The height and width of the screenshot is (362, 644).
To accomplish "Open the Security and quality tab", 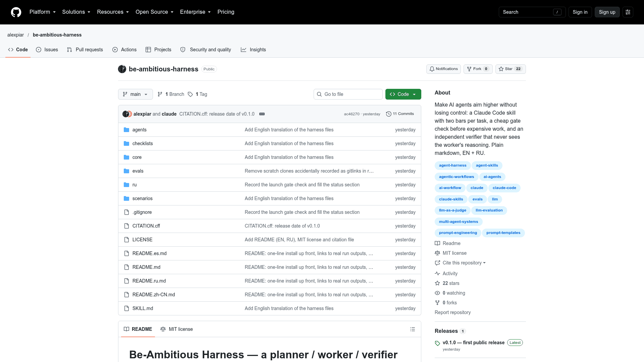I will coord(206,50).
